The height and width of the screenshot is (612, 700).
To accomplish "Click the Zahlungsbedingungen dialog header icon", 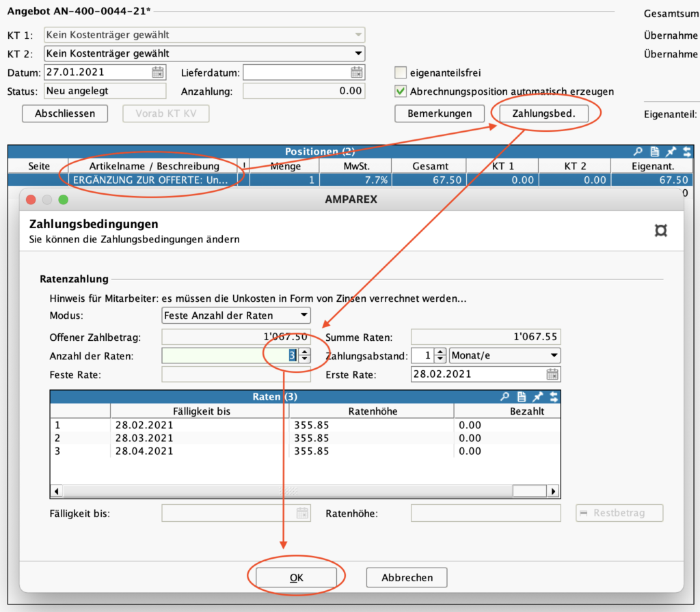I will [x=660, y=231].
